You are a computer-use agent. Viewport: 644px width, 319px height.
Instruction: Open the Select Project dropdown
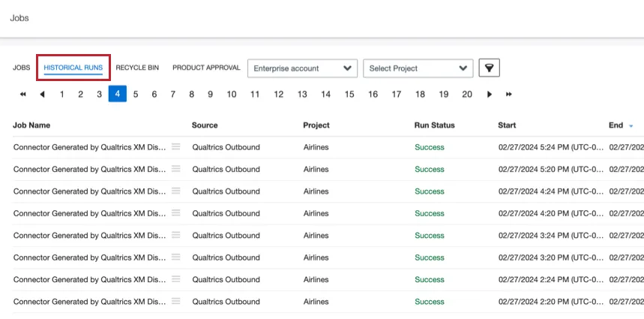(418, 68)
